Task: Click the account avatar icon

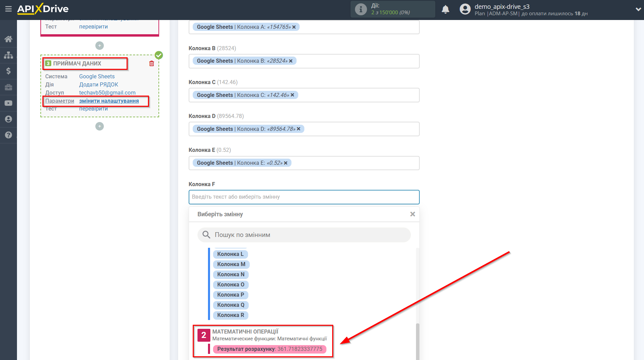Action: point(465,9)
